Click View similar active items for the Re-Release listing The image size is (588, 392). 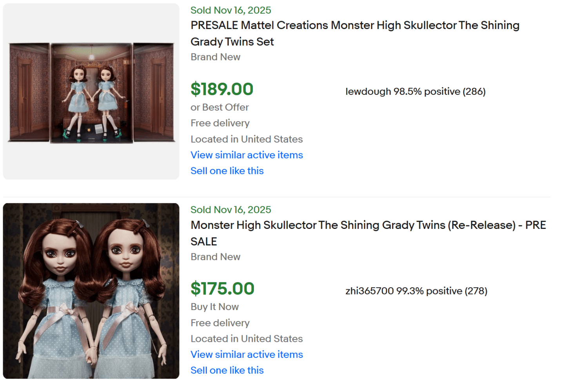(246, 354)
